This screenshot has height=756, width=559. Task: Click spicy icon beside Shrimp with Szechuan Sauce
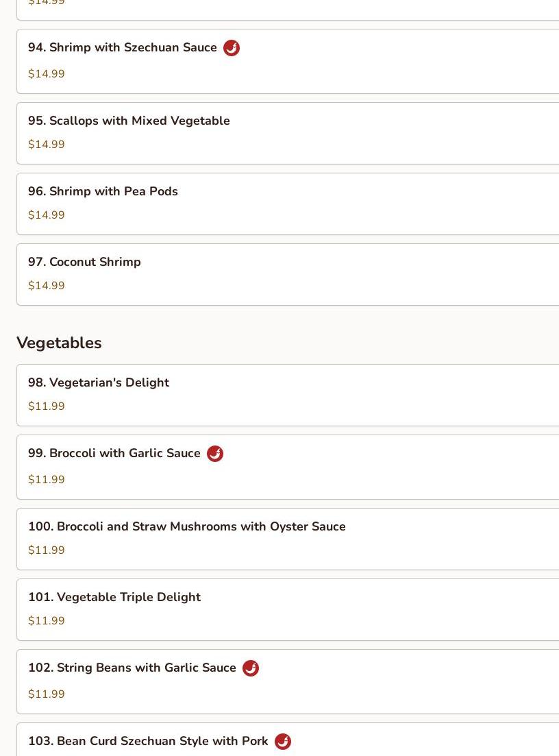click(232, 48)
